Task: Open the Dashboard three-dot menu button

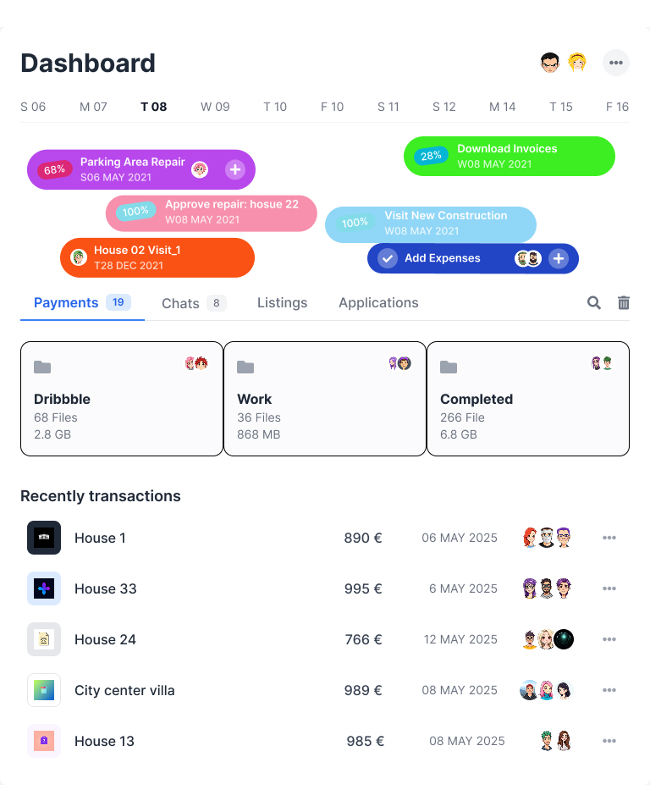Action: pyautogui.click(x=616, y=63)
